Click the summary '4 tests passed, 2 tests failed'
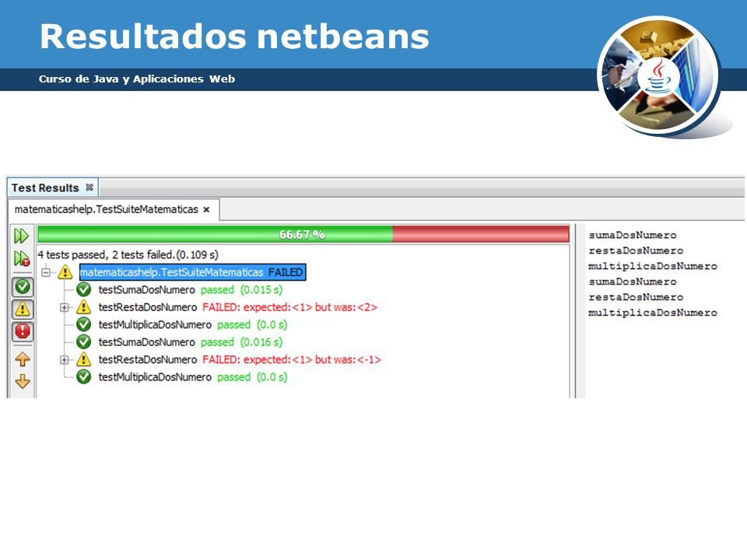Image resolution: width=747 pixels, height=560 pixels. pyautogui.click(x=128, y=255)
